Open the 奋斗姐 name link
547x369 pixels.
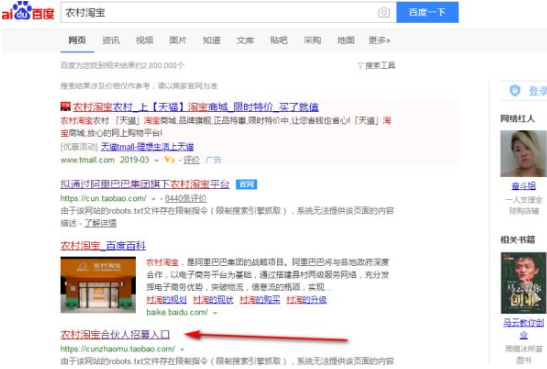(x=523, y=186)
